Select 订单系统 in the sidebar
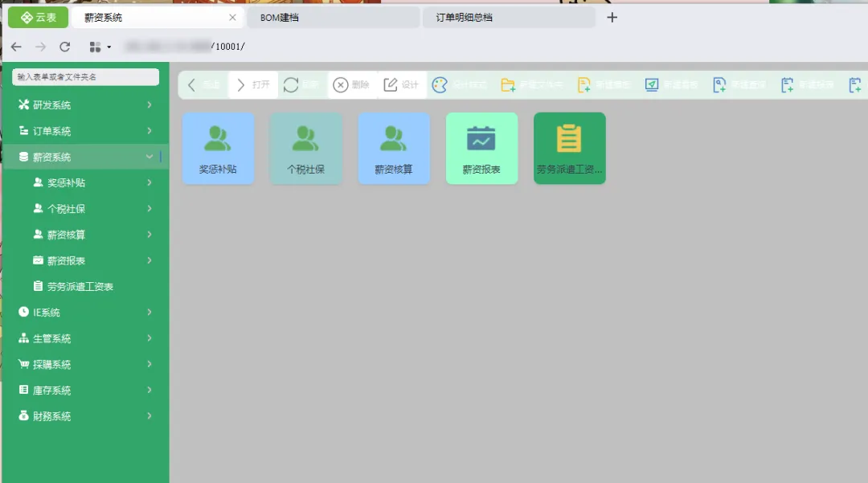This screenshot has height=483, width=868. tap(86, 131)
